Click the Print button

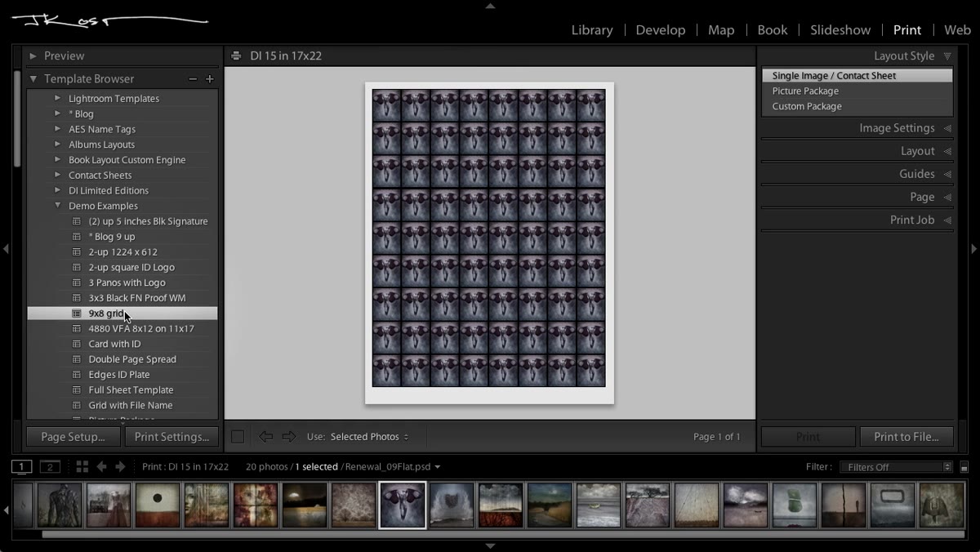tap(808, 437)
